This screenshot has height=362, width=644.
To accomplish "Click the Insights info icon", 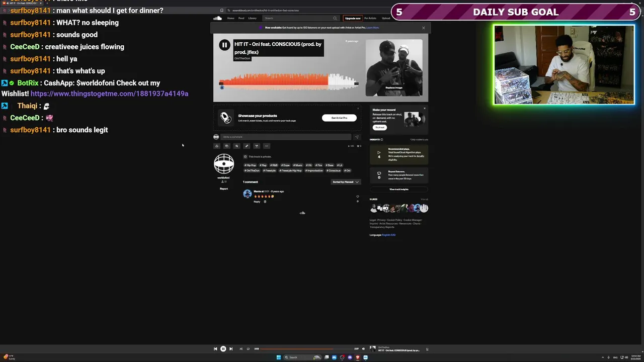I will click(382, 139).
